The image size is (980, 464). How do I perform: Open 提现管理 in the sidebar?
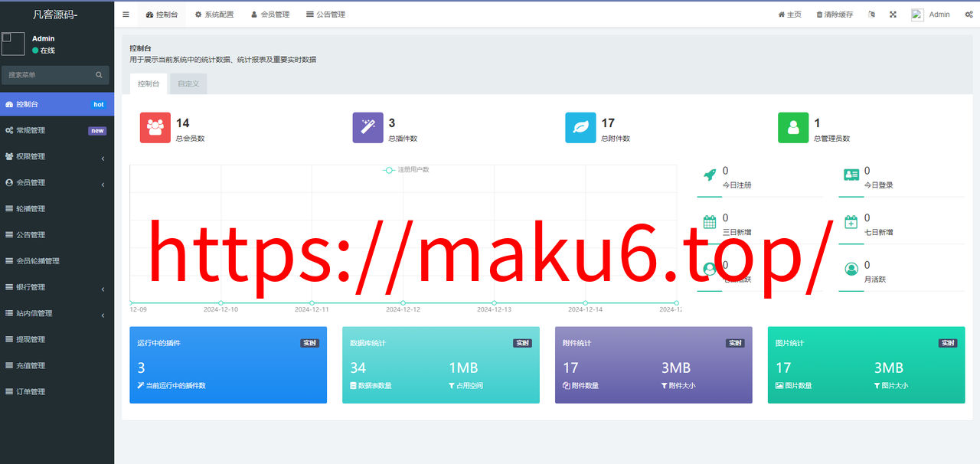point(57,339)
